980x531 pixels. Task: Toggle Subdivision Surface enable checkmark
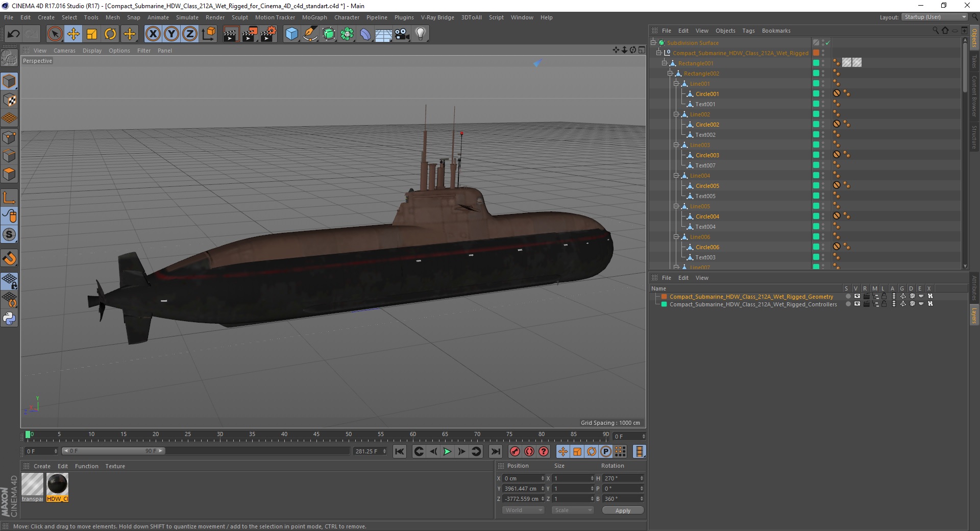827,43
